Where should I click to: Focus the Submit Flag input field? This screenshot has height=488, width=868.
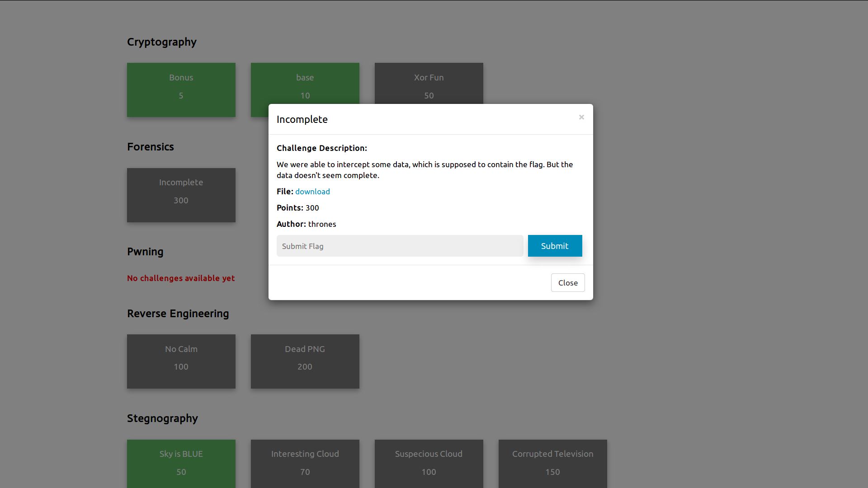tap(400, 246)
